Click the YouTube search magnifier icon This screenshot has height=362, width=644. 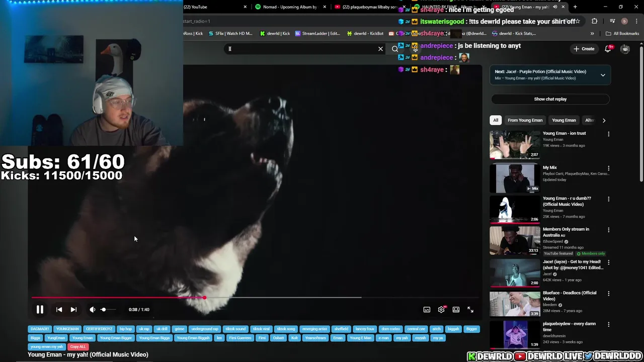click(395, 49)
